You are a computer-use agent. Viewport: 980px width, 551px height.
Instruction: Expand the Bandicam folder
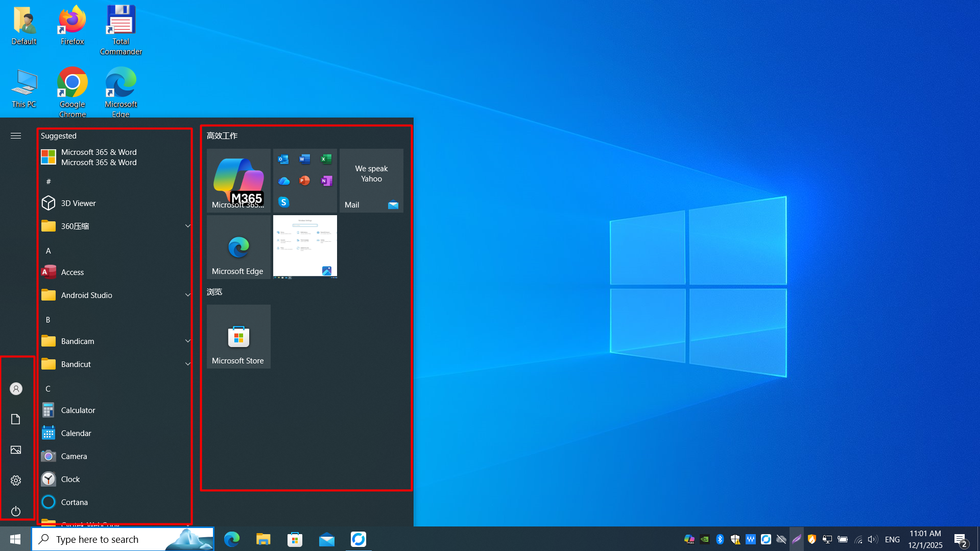(115, 341)
